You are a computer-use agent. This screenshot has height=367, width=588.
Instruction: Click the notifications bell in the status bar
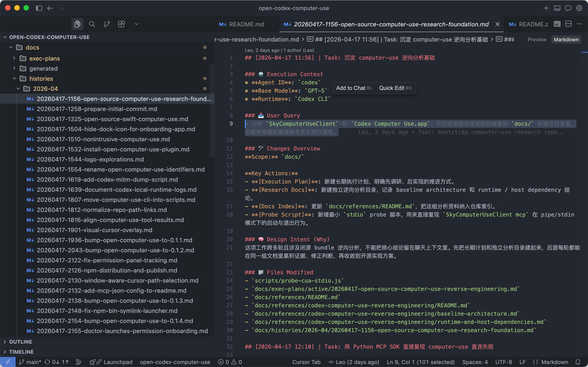click(578, 362)
